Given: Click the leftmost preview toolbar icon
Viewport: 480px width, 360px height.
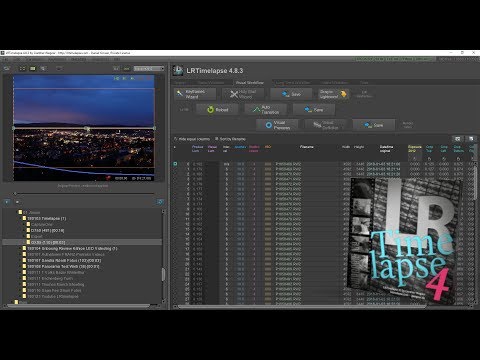Looking at the screenshot, I should pos(7,68).
